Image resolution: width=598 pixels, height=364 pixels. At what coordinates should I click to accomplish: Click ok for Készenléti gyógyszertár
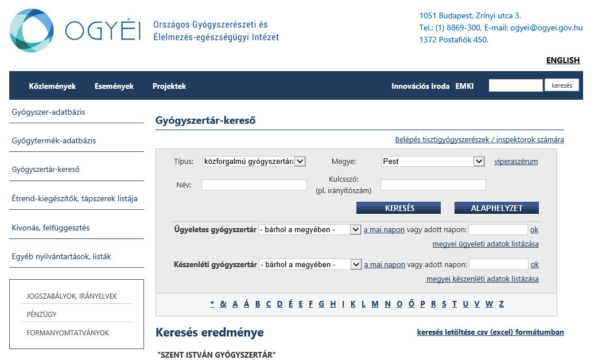tap(535, 264)
